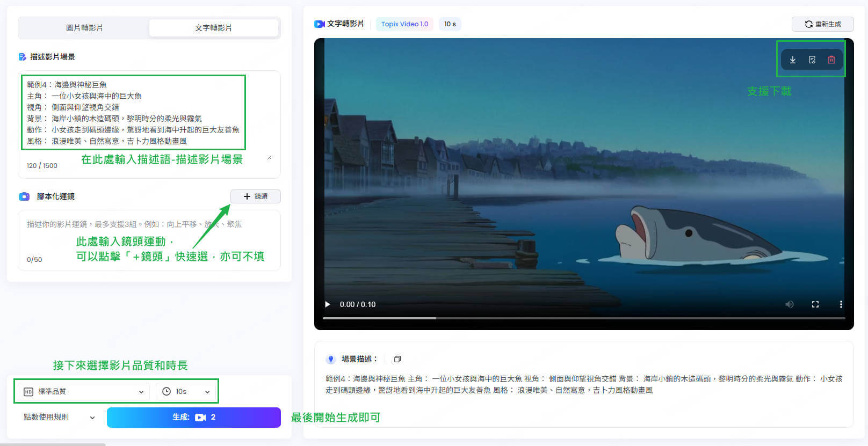Click the text area resize handle

pyautogui.click(x=269, y=157)
